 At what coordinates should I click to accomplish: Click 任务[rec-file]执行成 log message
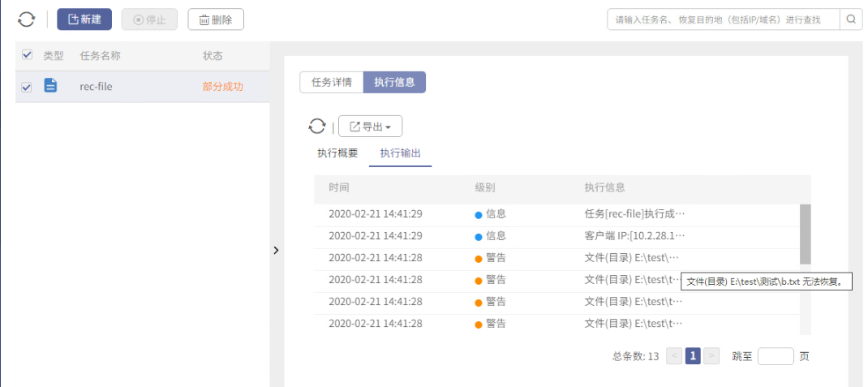click(635, 213)
